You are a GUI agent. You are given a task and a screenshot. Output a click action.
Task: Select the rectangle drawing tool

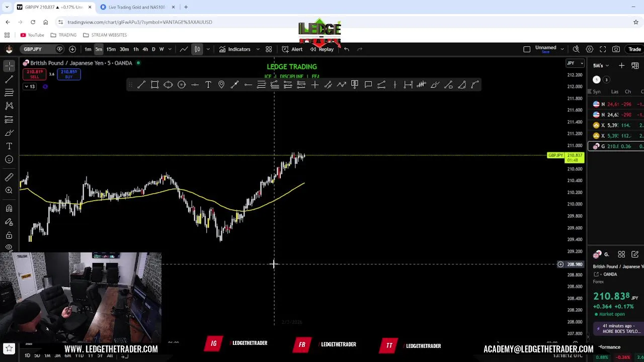tap(155, 84)
